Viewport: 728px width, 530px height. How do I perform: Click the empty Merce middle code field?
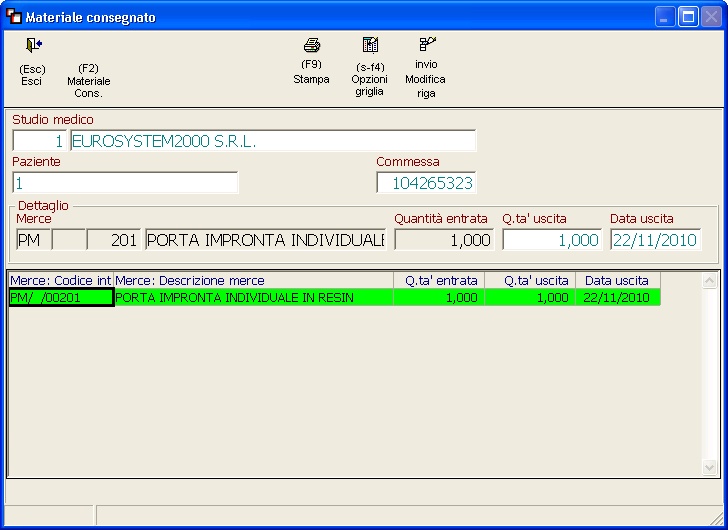(69, 239)
